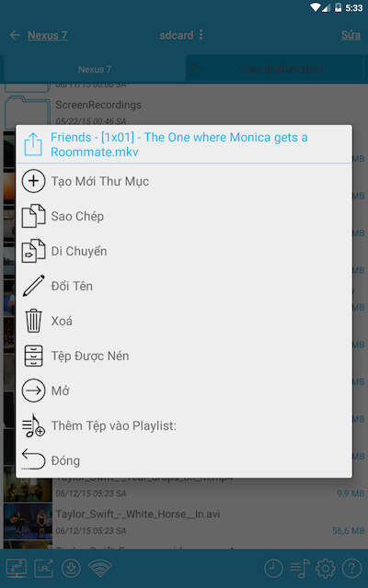The image size is (368, 588).
Task: Tap Thêm Tệp vào Playlist music icon
Action: pos(33,425)
